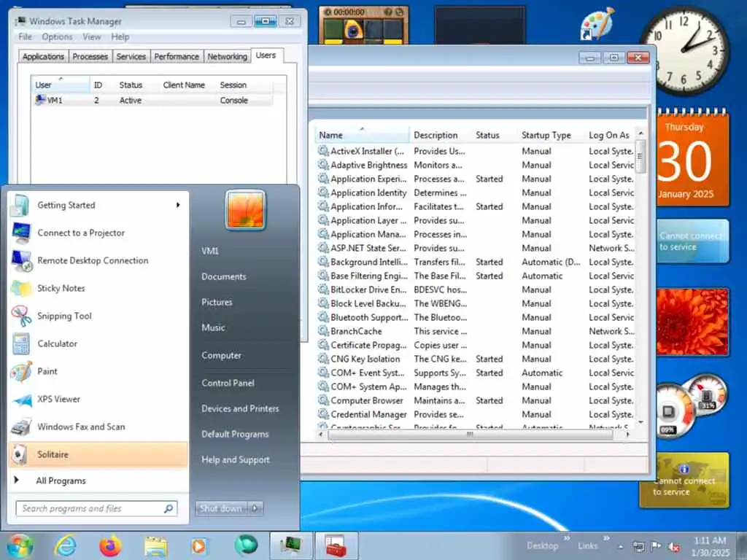
Task: Launch Calculator icon in Start menu
Action: [21, 343]
